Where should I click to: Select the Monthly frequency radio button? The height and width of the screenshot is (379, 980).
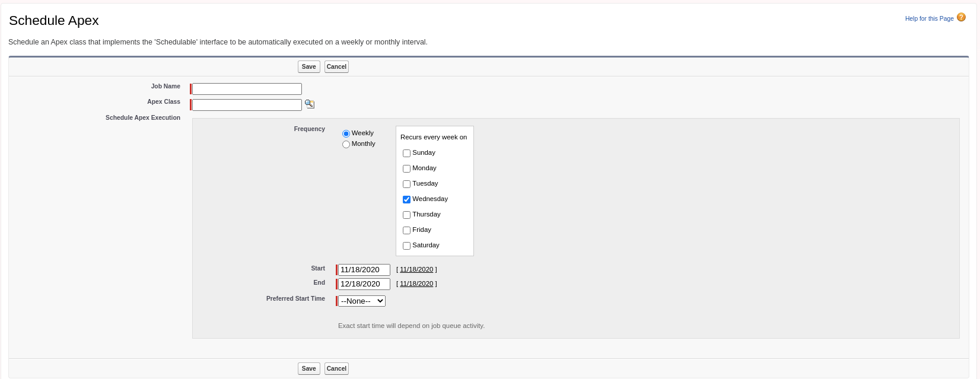pyautogui.click(x=346, y=145)
